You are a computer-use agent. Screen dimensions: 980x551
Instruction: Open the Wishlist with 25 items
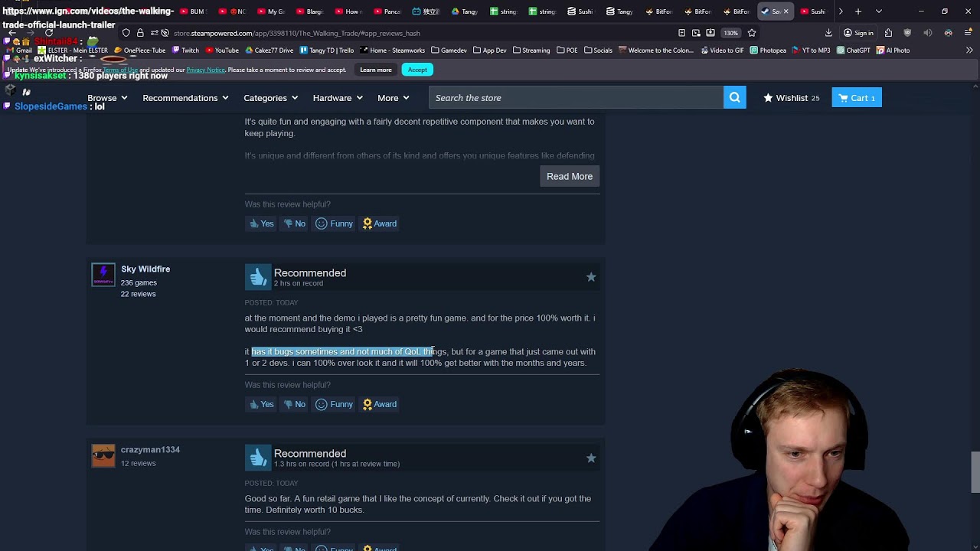792,98
